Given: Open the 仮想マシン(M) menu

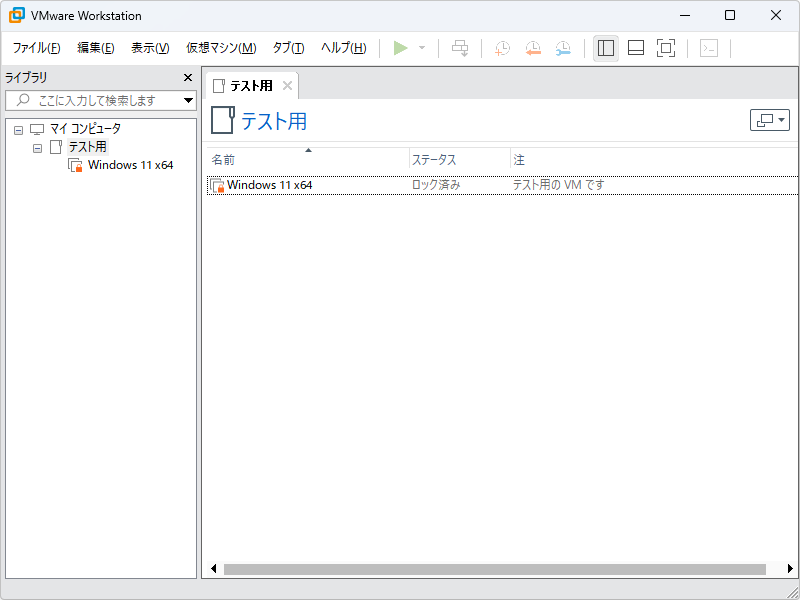Looking at the screenshot, I should click(x=221, y=48).
